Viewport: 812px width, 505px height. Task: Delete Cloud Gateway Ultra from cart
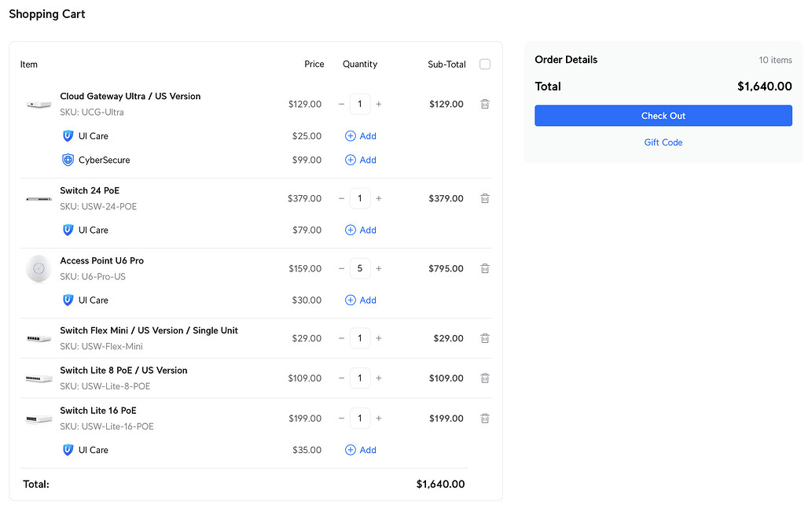(x=485, y=104)
